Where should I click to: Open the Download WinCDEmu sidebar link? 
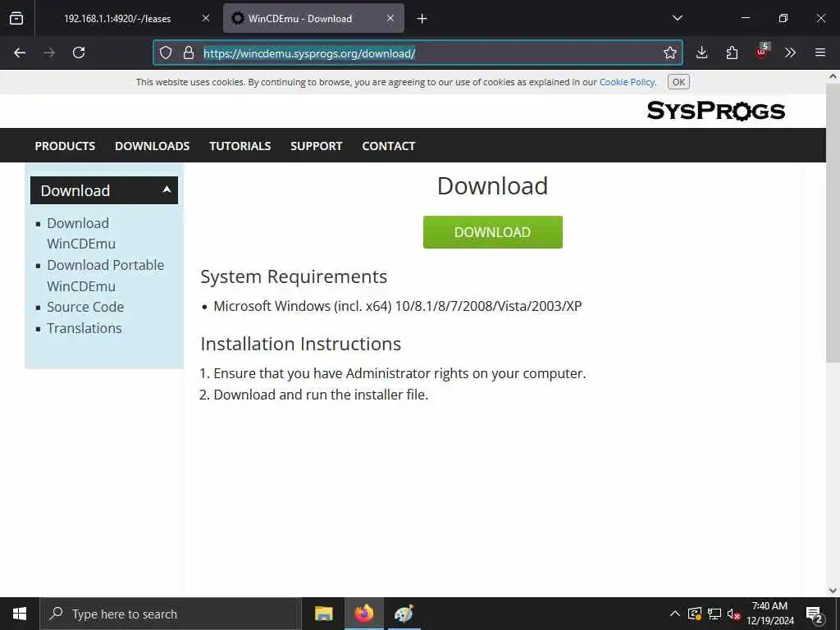pos(81,233)
